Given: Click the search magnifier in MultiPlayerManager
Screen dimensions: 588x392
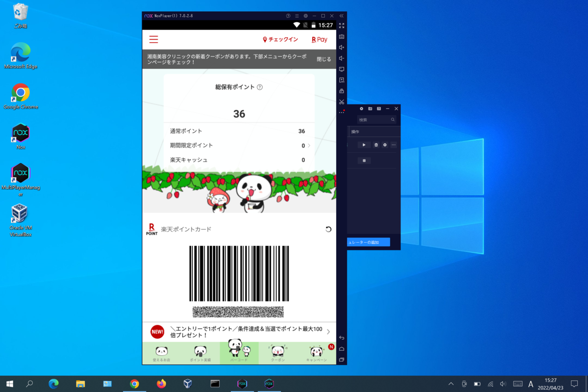Looking at the screenshot, I should point(392,120).
